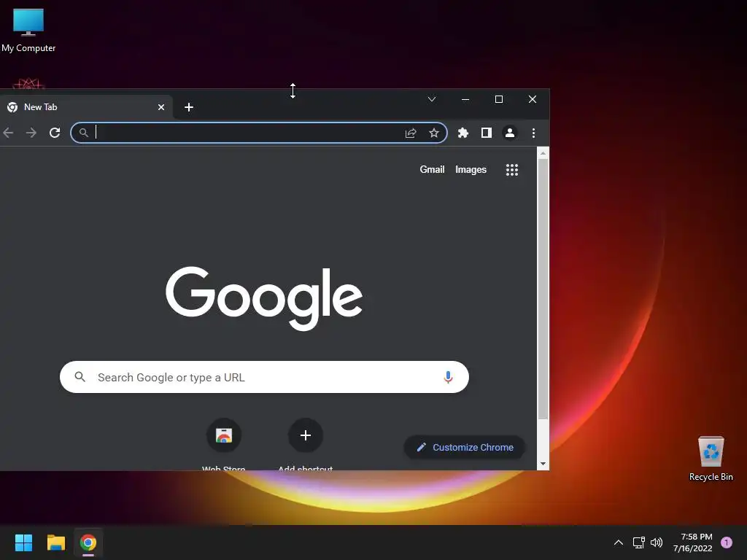Start voice search with the microphone
Screen dimensions: 747x560
448,377
